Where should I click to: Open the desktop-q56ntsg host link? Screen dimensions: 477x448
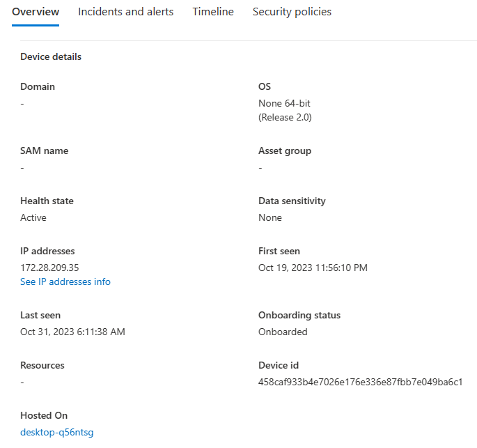[x=57, y=433]
